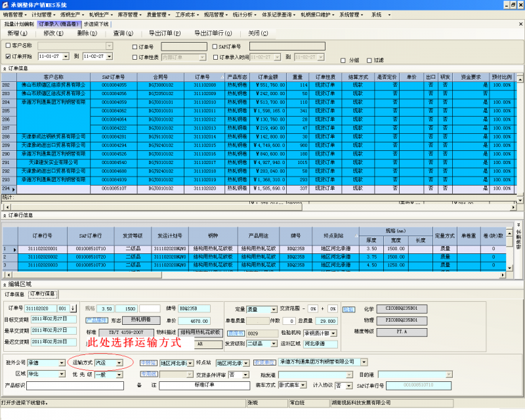Screen dimensions: 525x420
Task: Click the 单价 input field
Action: pos(194,321)
